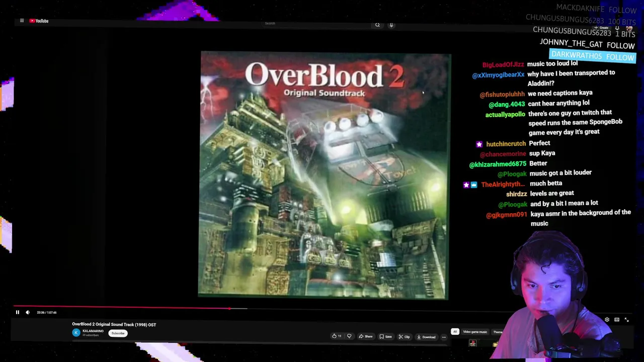The width and height of the screenshot is (644, 362).
Task: Click the MACKDAKNIFE FOLLOW alert
Action: click(596, 9)
